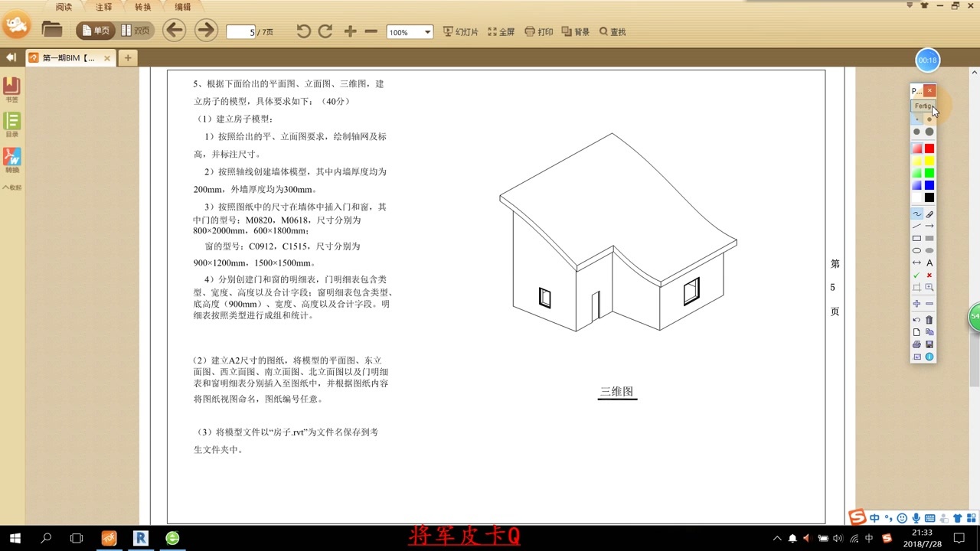This screenshot has height=551, width=980.
Task: Collapse the left sidebar with arrow icon
Action: point(11,57)
